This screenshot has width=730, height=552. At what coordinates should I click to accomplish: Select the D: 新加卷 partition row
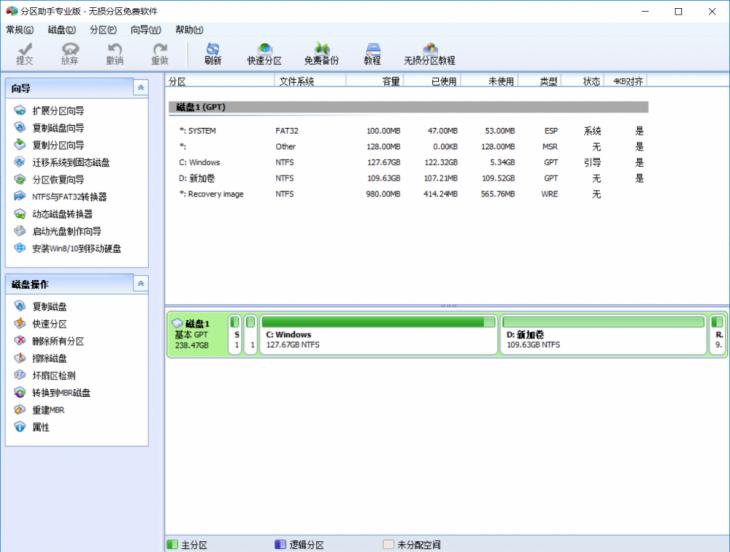(408, 178)
